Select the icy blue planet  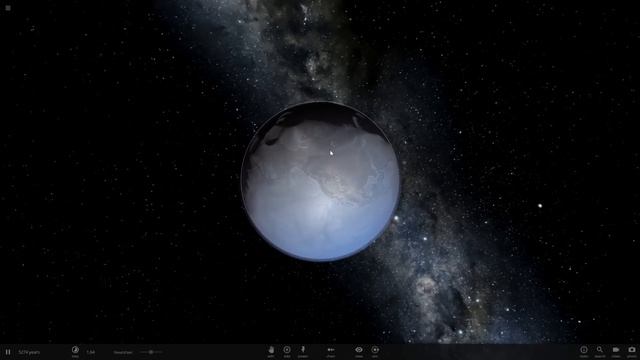[320, 181]
